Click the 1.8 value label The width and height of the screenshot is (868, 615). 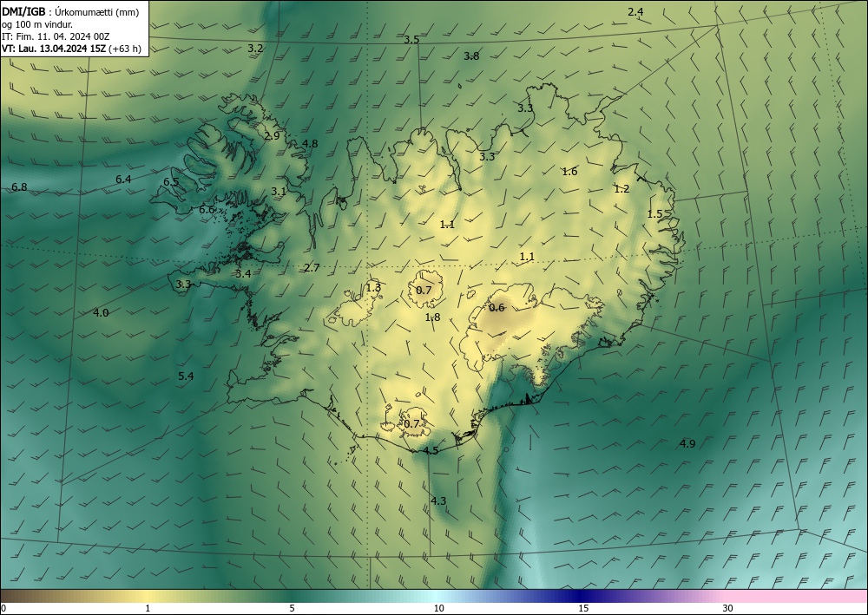click(432, 317)
